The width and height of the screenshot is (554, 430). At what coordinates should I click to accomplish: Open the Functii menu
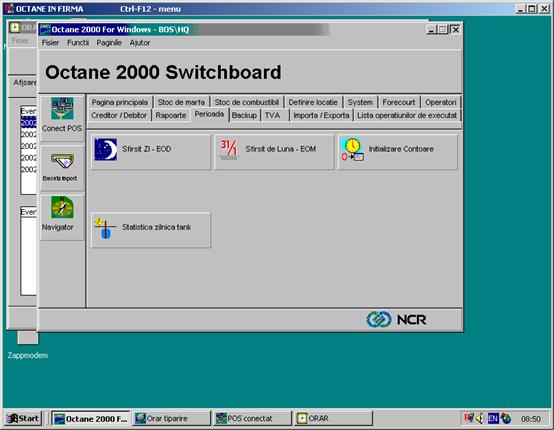point(78,43)
